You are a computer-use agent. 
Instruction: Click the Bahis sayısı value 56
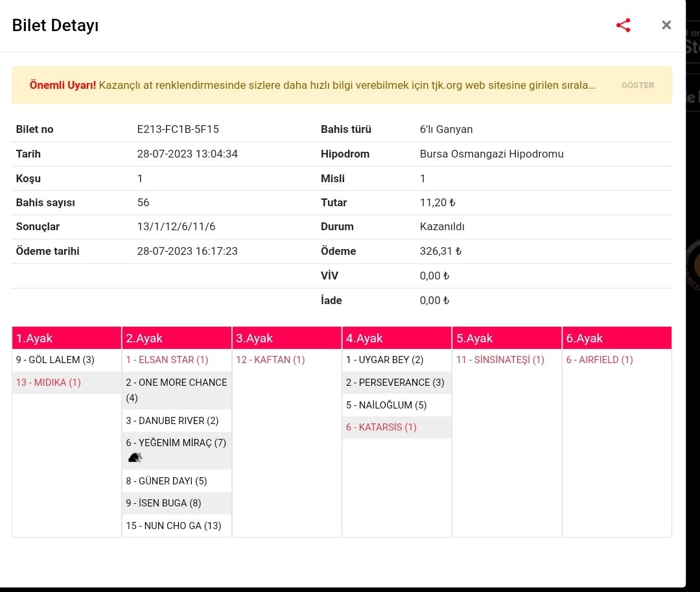click(x=143, y=203)
